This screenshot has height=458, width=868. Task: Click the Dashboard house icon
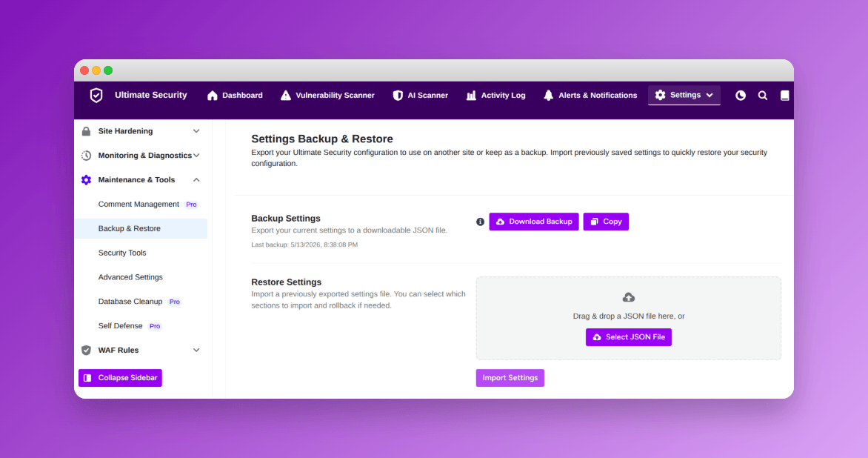tap(213, 96)
